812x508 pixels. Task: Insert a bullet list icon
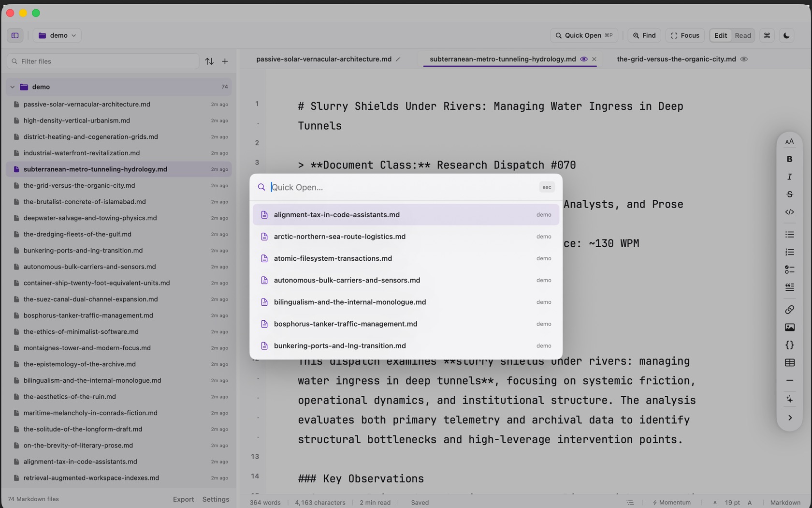pos(789,235)
